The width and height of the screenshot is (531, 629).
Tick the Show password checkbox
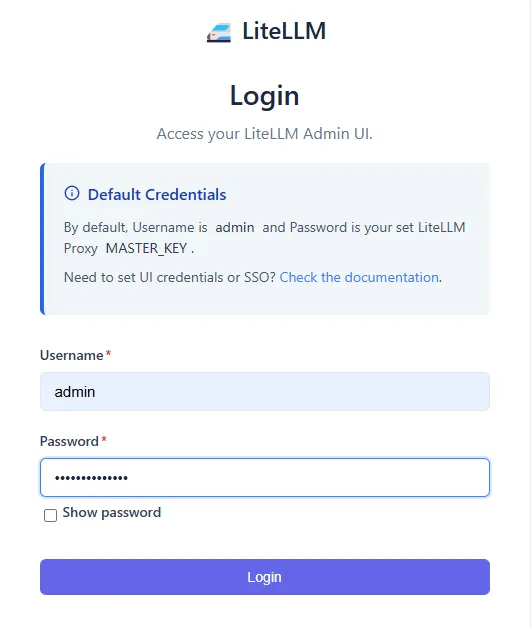[x=50, y=515]
